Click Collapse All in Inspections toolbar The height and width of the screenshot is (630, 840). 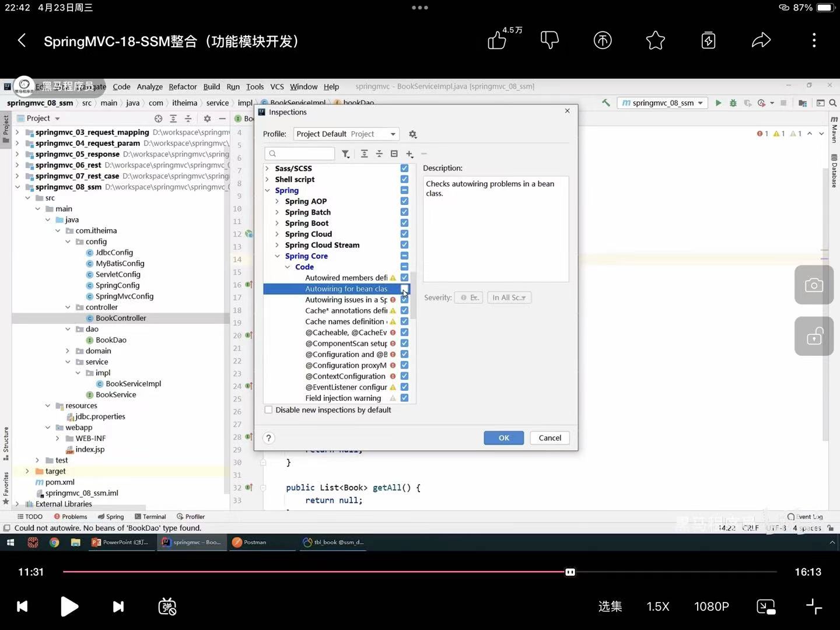379,153
